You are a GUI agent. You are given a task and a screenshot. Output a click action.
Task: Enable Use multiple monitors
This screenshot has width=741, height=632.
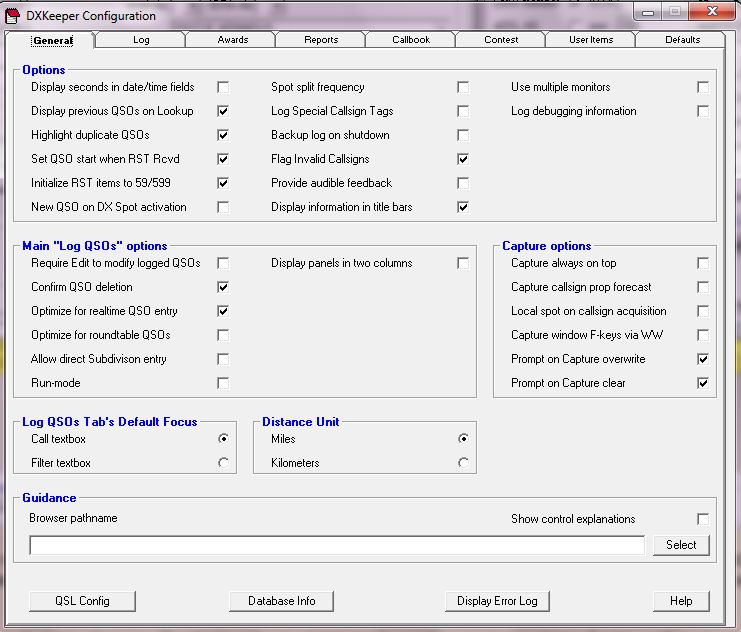703,87
